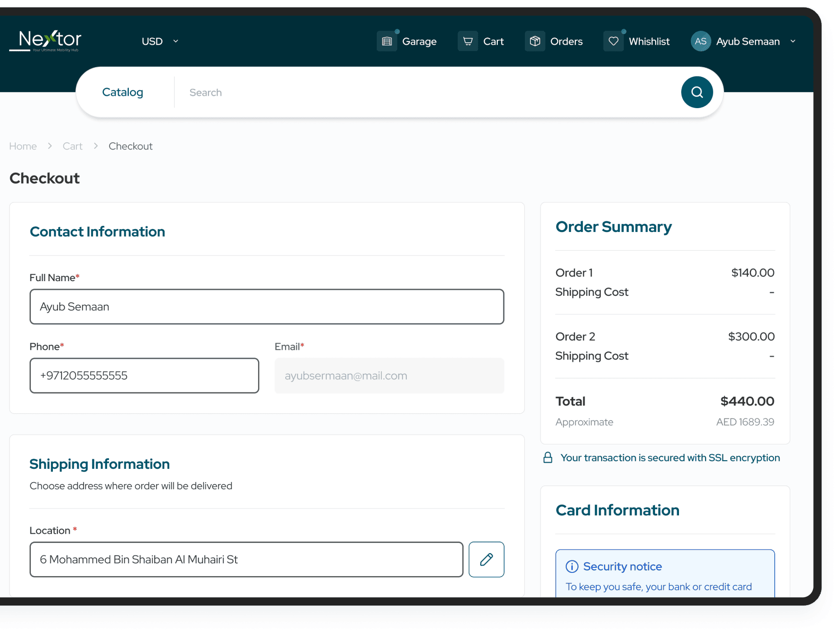
Task: Click the Security notice title
Action: point(622,566)
